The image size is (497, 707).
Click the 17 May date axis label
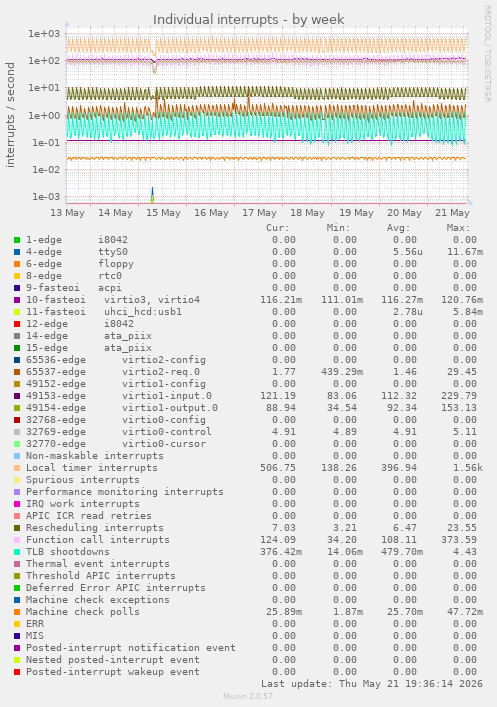tap(259, 213)
